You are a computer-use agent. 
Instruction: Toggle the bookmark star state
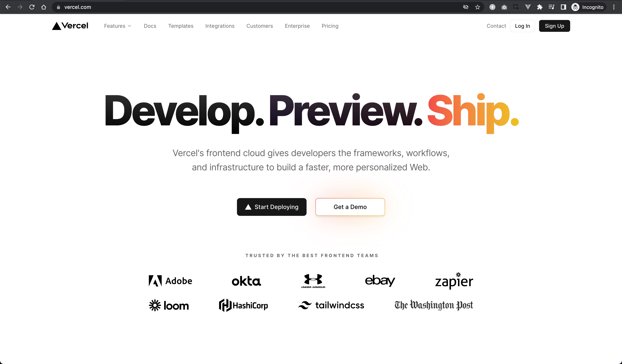(477, 6)
